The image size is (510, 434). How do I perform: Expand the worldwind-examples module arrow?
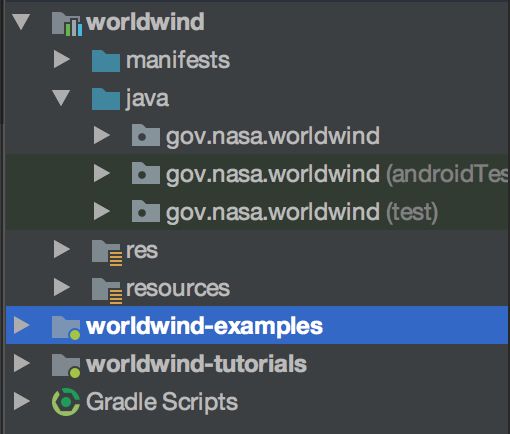22,325
